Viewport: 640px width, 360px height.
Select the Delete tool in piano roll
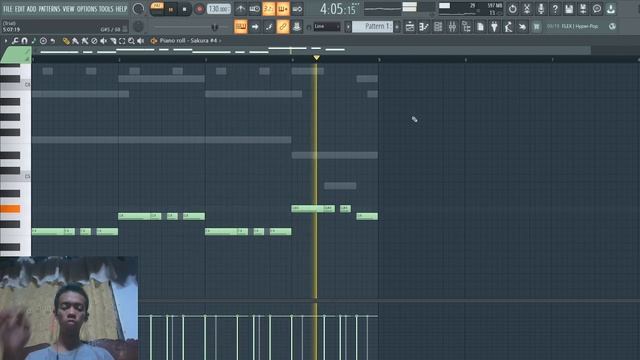tap(94, 41)
